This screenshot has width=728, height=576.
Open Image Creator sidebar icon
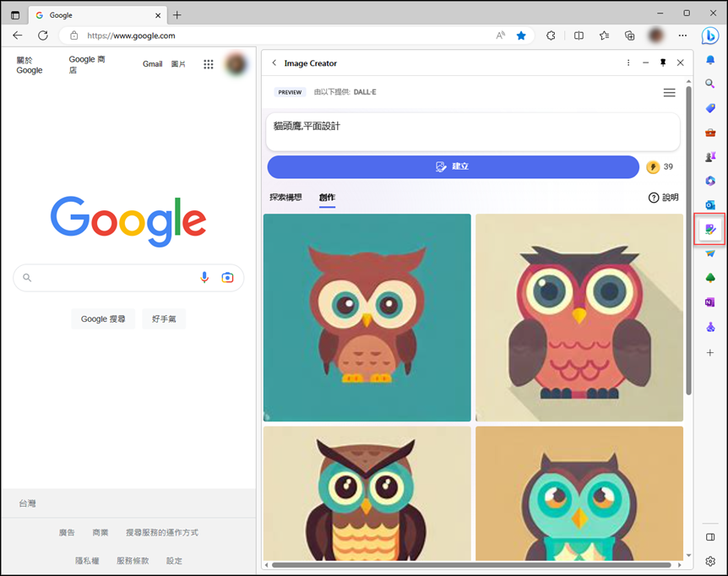710,229
